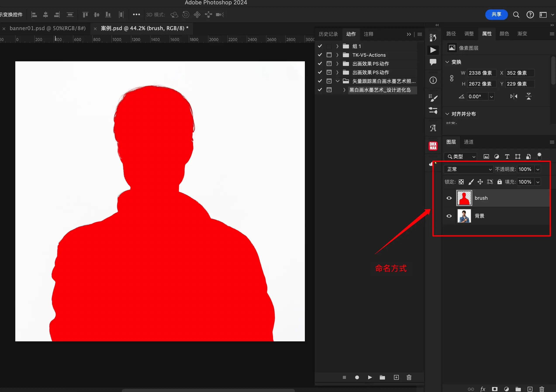556x392 pixels.
Task: Open the Info panel icon
Action: (x=433, y=80)
